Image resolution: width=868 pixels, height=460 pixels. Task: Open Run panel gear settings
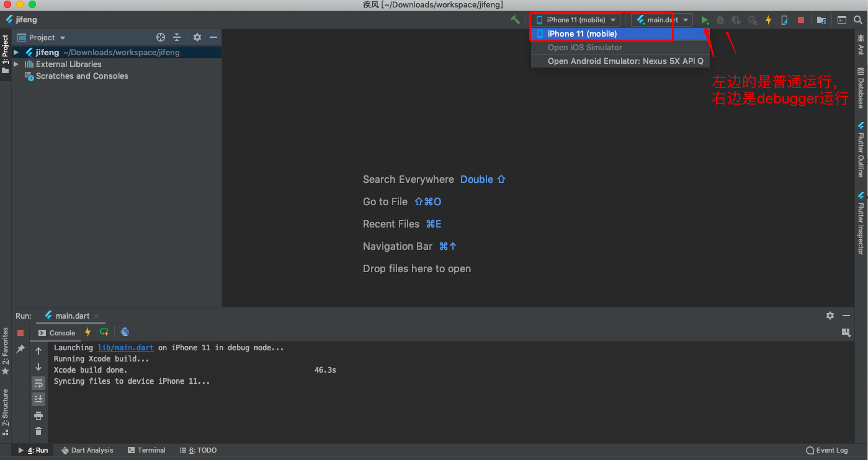pyautogui.click(x=830, y=316)
